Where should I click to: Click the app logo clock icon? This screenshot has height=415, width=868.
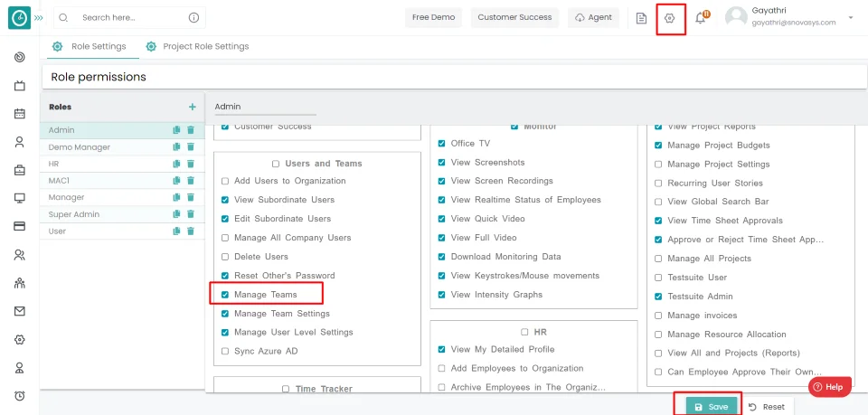19,18
